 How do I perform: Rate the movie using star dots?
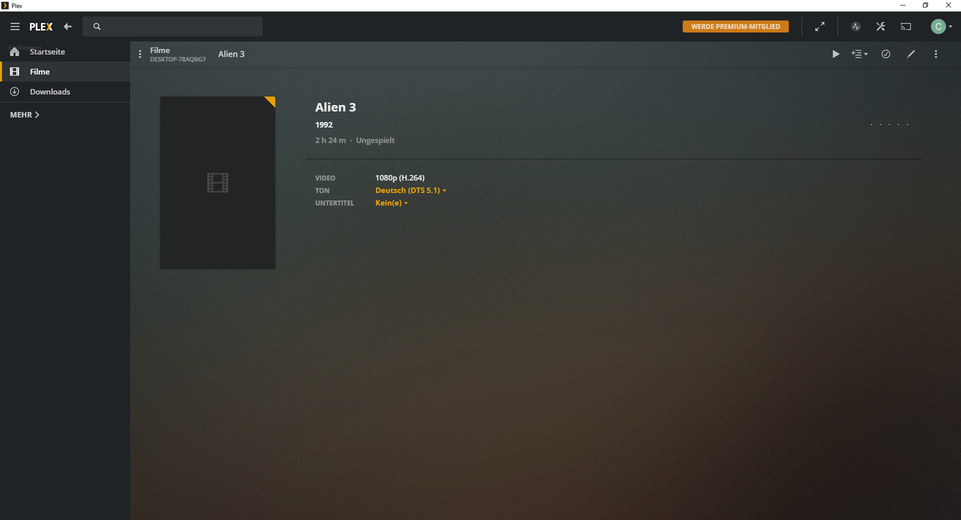click(889, 124)
